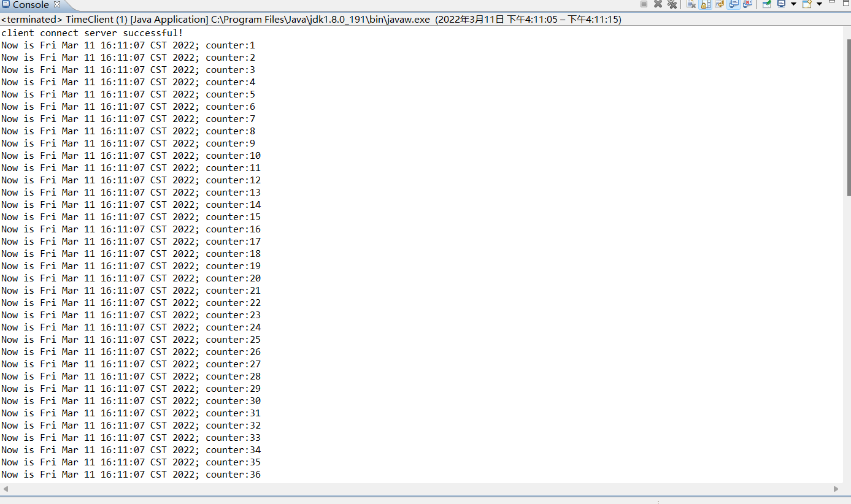Minimize the Console view
The width and height of the screenshot is (851, 504).
(832, 2)
